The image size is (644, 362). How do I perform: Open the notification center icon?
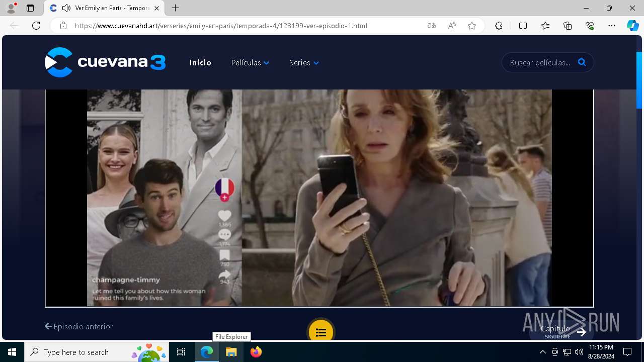(x=627, y=352)
